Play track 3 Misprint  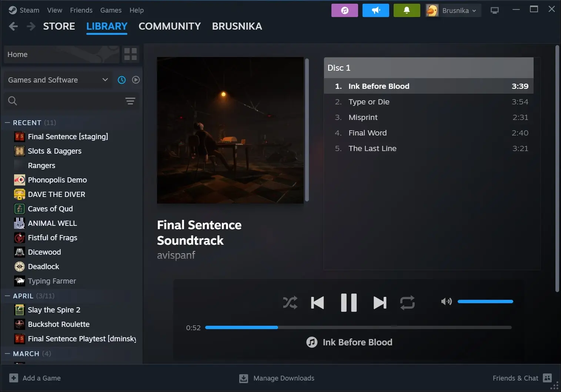[428, 117]
